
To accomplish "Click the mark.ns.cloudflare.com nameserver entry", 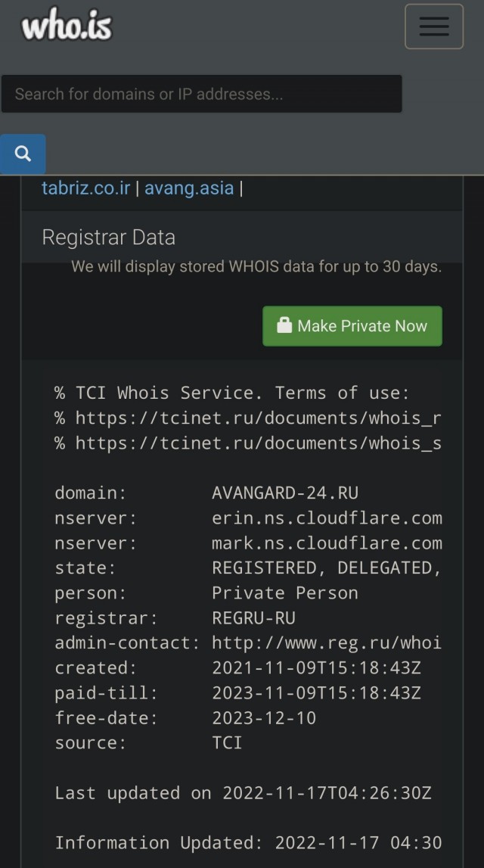I will (x=327, y=543).
